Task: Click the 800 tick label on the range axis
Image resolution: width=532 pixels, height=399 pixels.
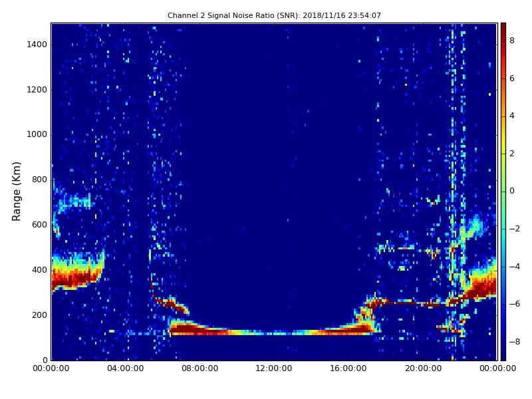Action: 39,180
